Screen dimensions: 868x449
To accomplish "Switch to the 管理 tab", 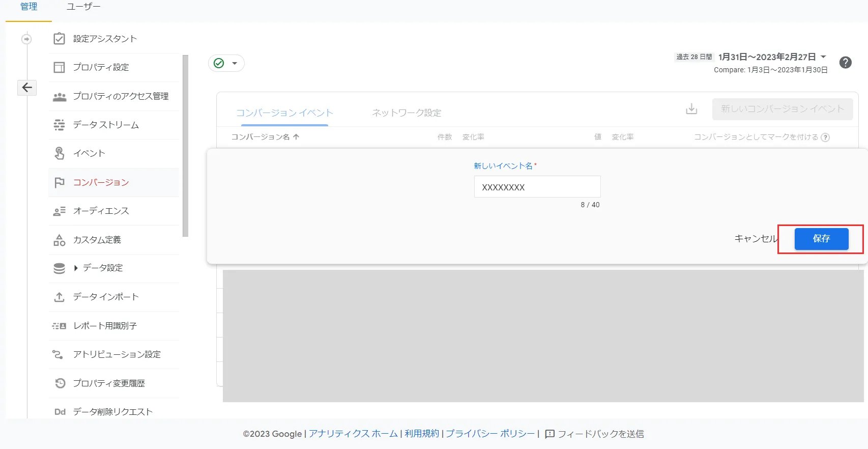I will (29, 7).
